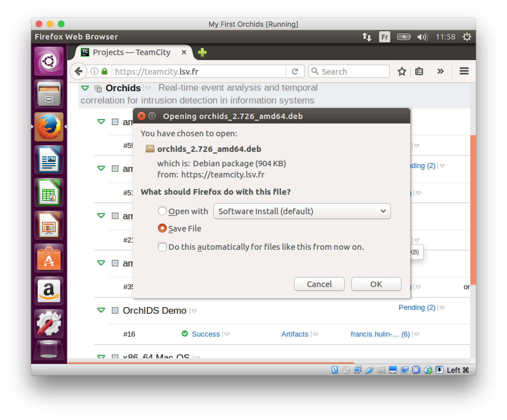Screen dimensions: 507x420
Task: Open the Fr keyboard layout indicator menu
Action: click(x=384, y=37)
